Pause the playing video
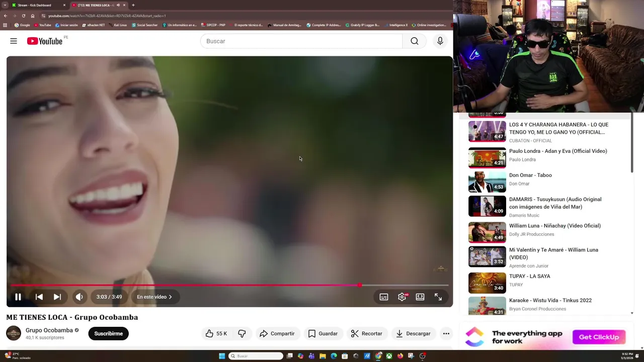644x362 pixels. click(x=18, y=297)
